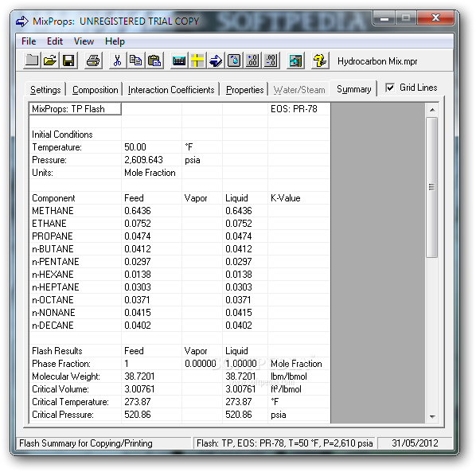The height and width of the screenshot is (472, 476).
Task: Paste using the clipboard icon
Action: 154,60
